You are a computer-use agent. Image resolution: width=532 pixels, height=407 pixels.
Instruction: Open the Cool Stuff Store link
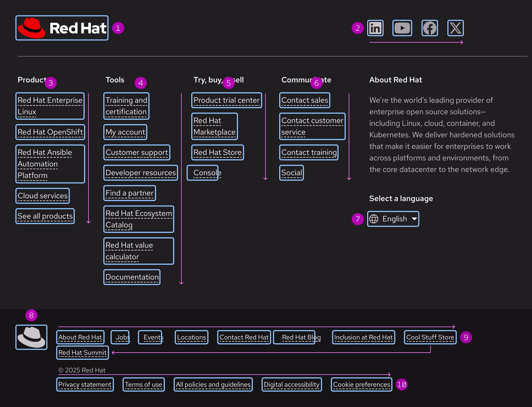tap(430, 337)
